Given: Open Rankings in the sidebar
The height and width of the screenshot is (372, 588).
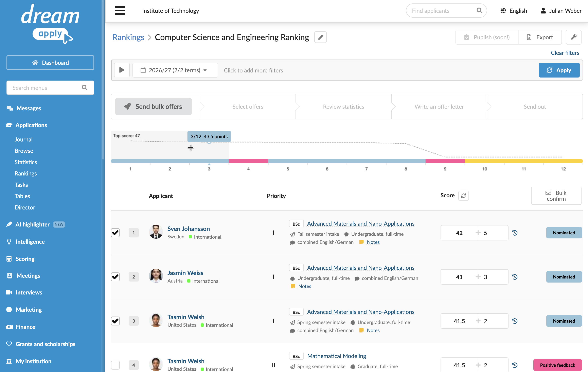Looking at the screenshot, I should 26,173.
